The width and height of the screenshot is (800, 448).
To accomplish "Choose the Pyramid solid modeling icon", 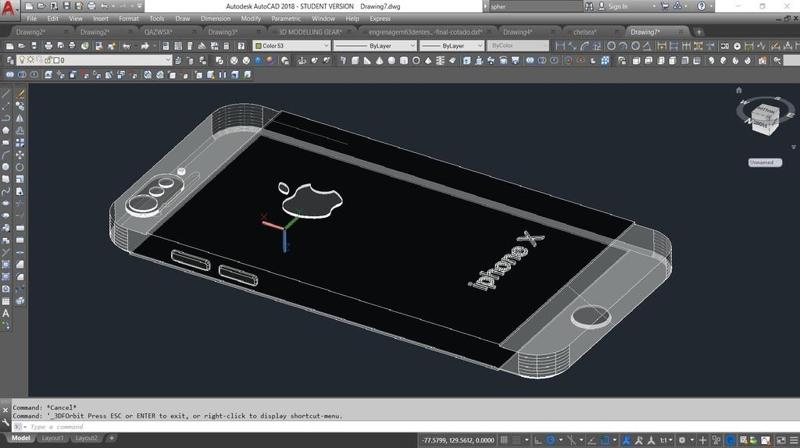I will coord(428,60).
